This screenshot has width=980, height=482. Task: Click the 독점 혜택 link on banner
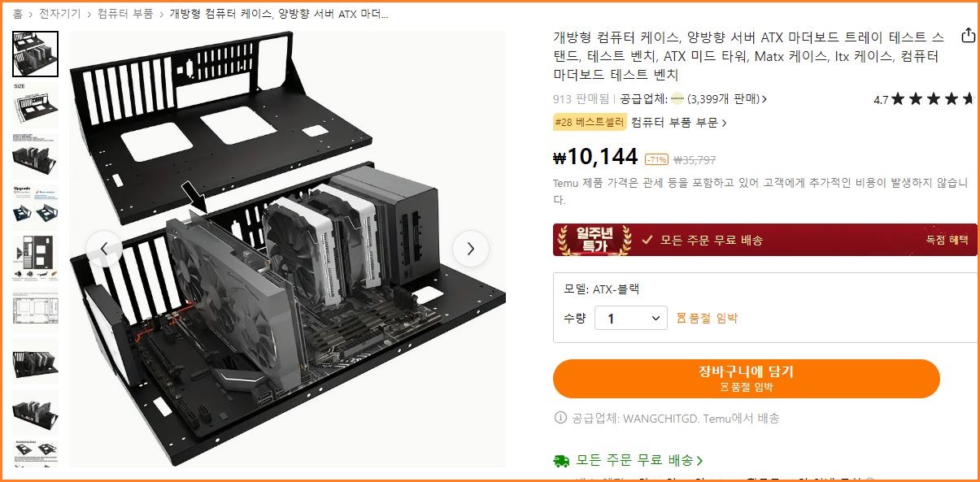pos(947,240)
